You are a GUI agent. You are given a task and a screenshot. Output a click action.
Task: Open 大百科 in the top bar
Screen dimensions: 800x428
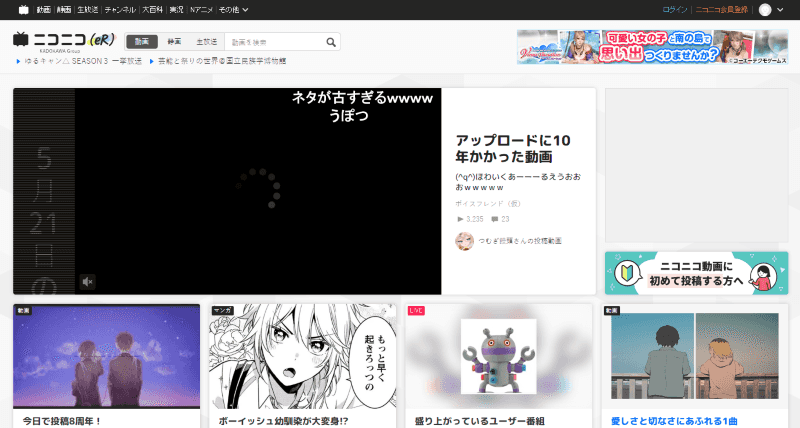[152, 10]
